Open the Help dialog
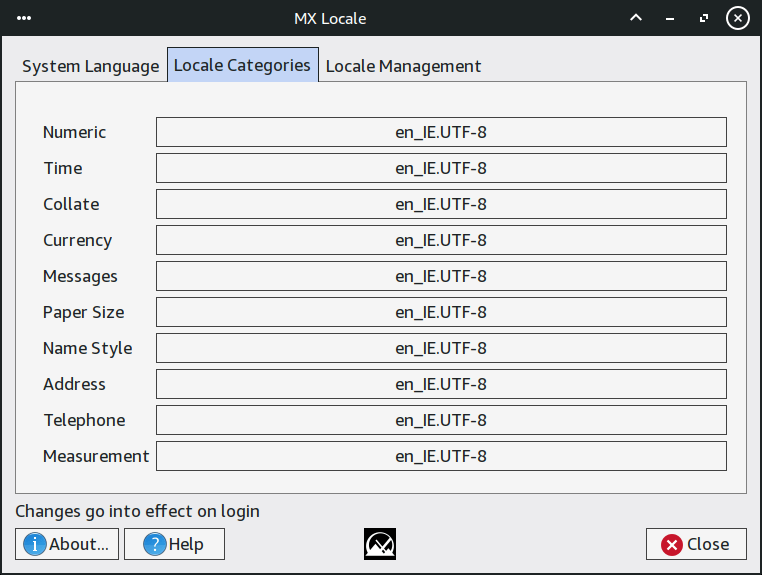 tap(174, 544)
